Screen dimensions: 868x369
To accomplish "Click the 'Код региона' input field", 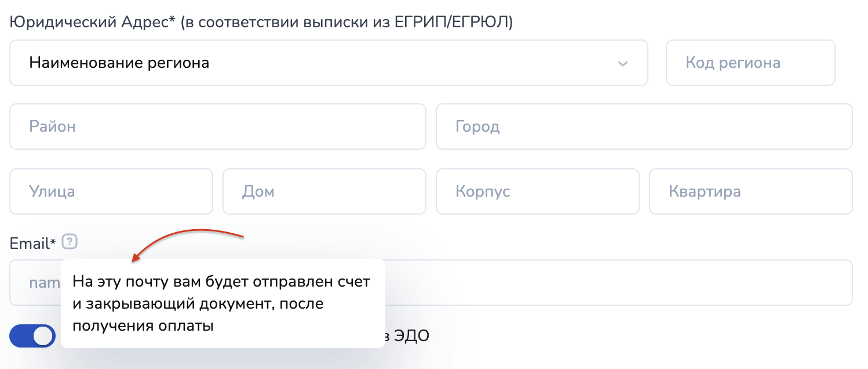I will [x=750, y=63].
